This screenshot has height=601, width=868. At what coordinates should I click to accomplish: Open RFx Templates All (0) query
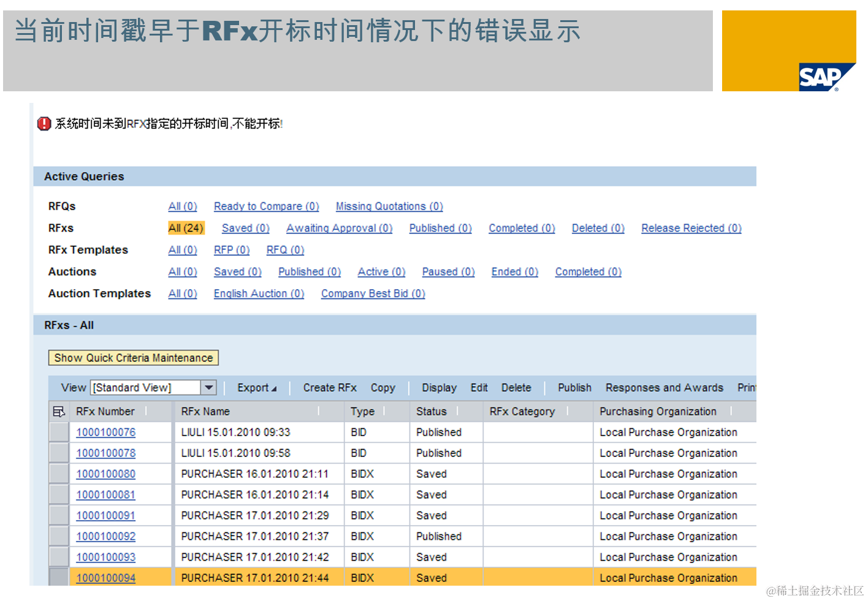(183, 250)
